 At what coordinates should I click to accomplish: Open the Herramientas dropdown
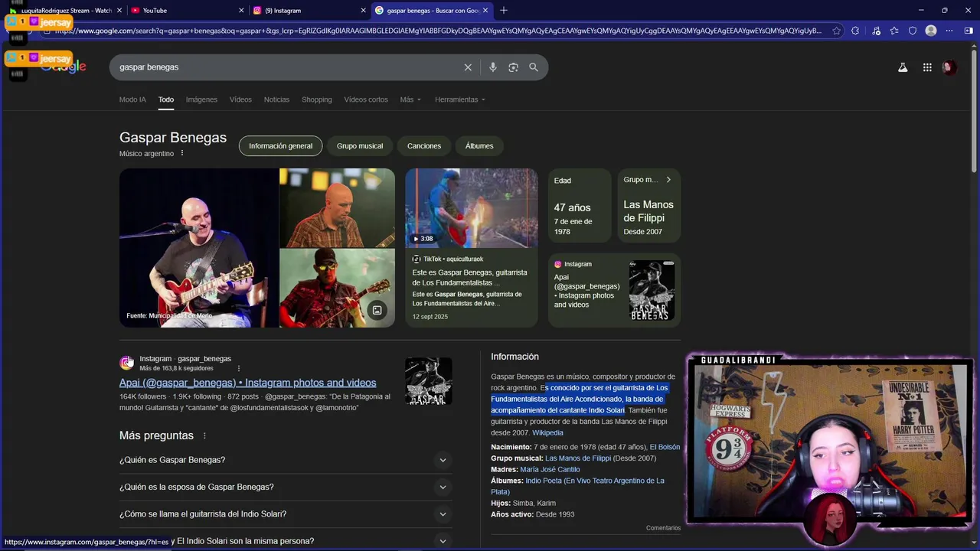click(459, 99)
